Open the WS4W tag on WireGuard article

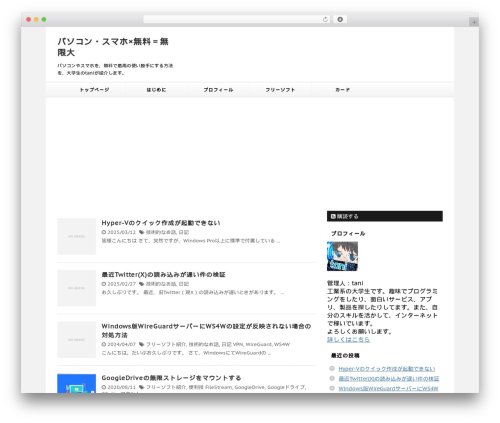tap(282, 344)
